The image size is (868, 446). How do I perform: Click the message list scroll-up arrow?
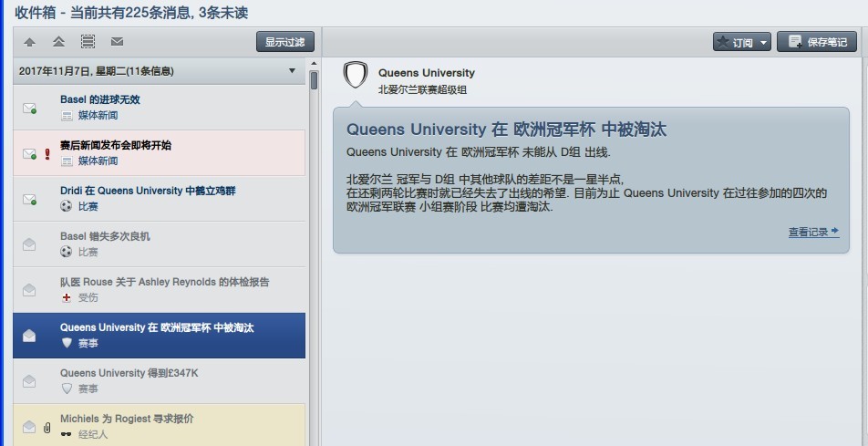point(314,64)
